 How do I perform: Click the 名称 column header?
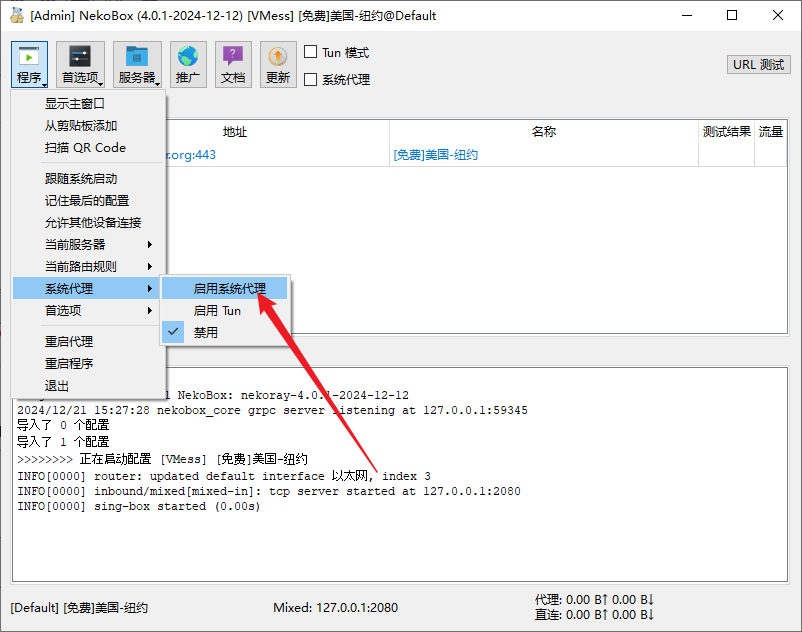click(544, 132)
